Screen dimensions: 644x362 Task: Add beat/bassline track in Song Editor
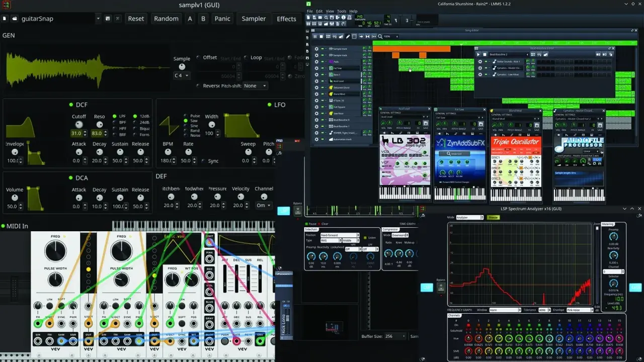tap(328, 36)
